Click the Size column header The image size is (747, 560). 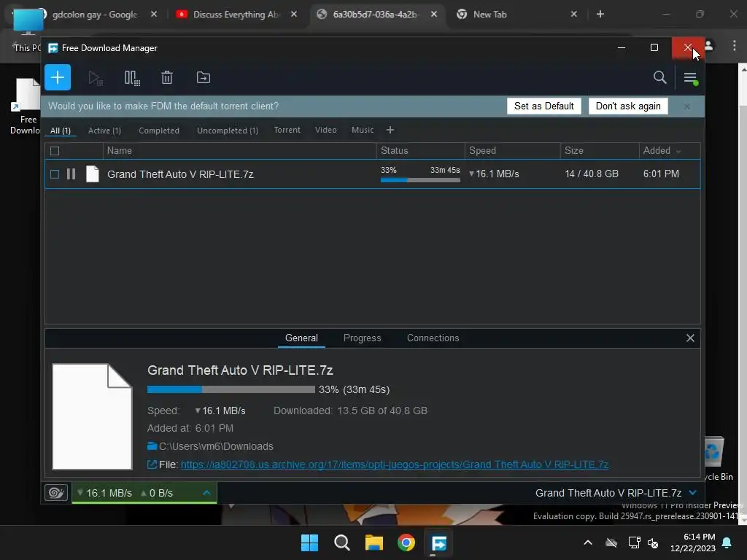pos(600,150)
